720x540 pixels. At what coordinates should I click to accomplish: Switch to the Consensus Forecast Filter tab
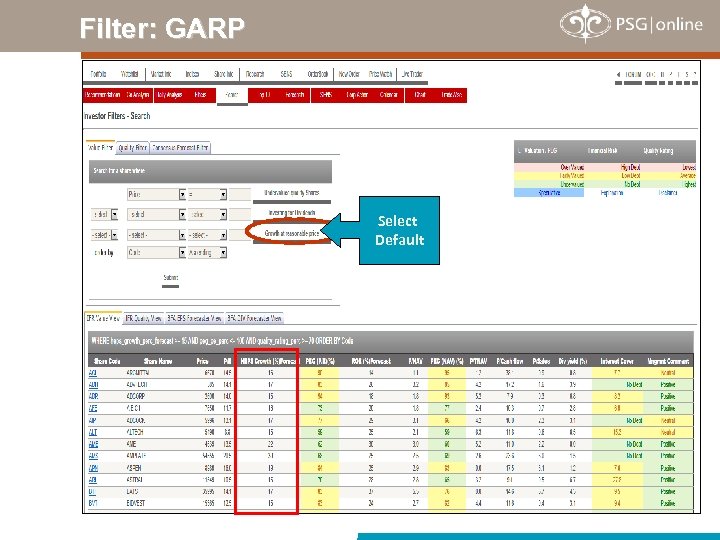[x=180, y=148]
